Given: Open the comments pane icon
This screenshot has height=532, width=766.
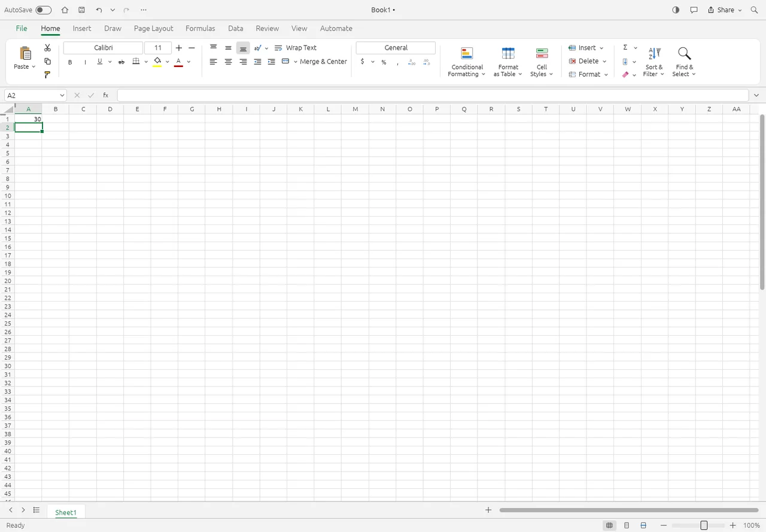Looking at the screenshot, I should point(694,10).
